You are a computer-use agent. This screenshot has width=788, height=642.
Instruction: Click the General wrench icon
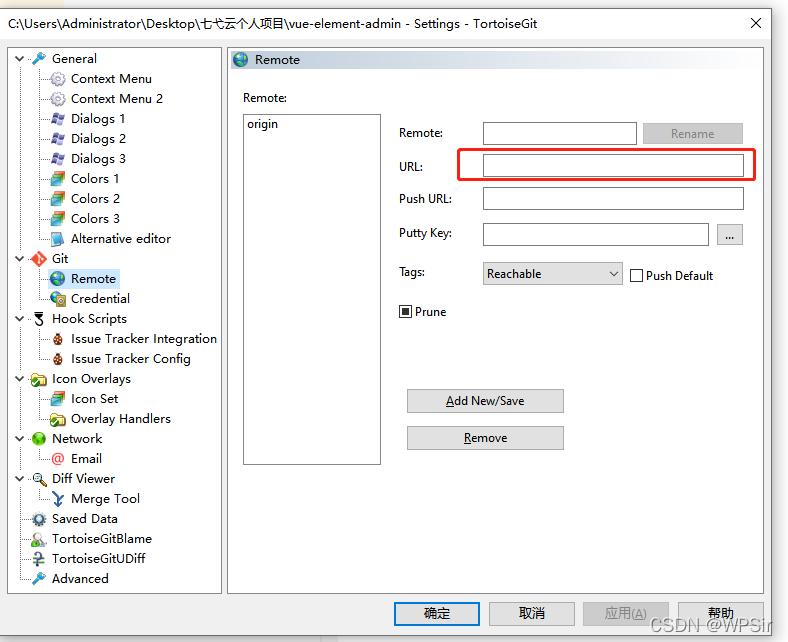pyautogui.click(x=39, y=58)
